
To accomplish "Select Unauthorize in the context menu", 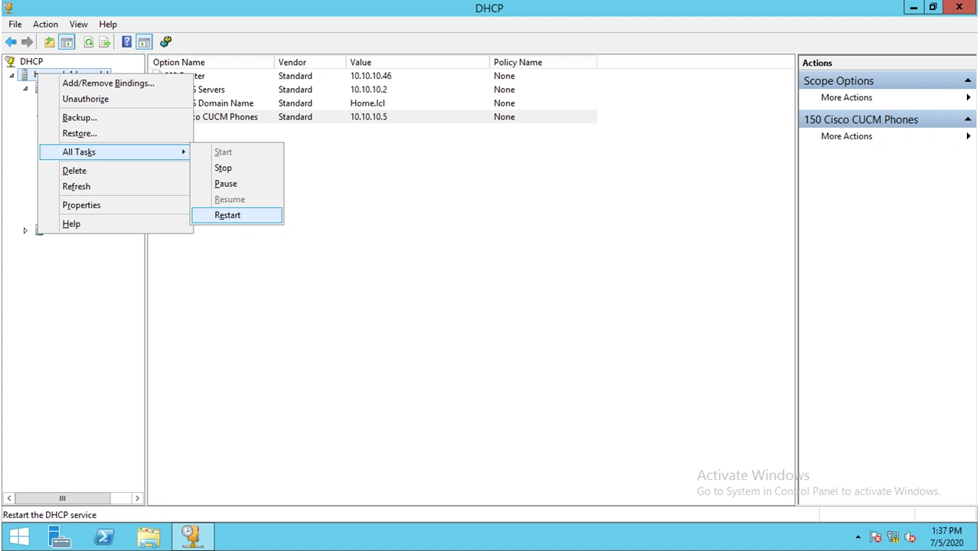I will point(115,99).
